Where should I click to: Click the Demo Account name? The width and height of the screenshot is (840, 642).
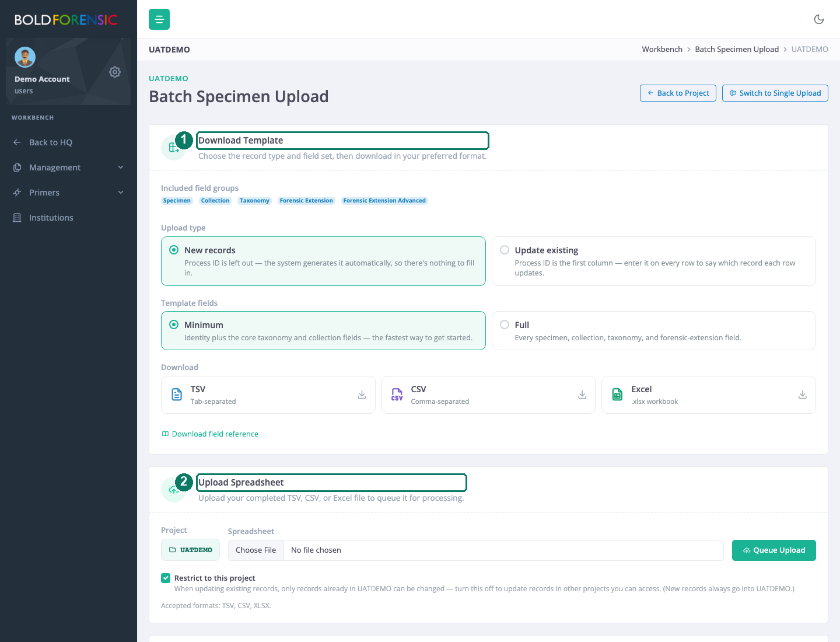[x=42, y=79]
